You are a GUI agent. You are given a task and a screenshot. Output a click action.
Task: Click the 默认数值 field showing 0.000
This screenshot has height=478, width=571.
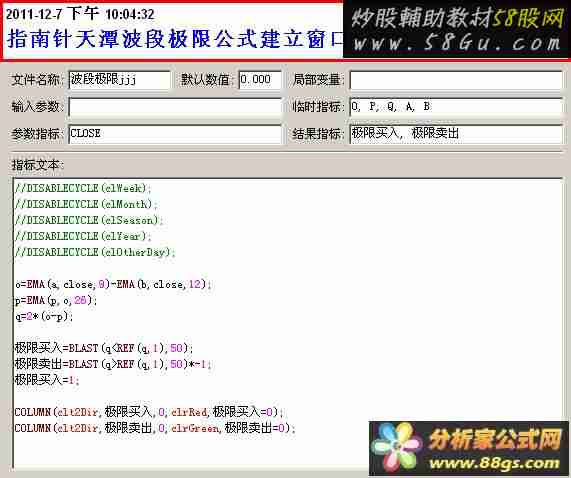260,80
